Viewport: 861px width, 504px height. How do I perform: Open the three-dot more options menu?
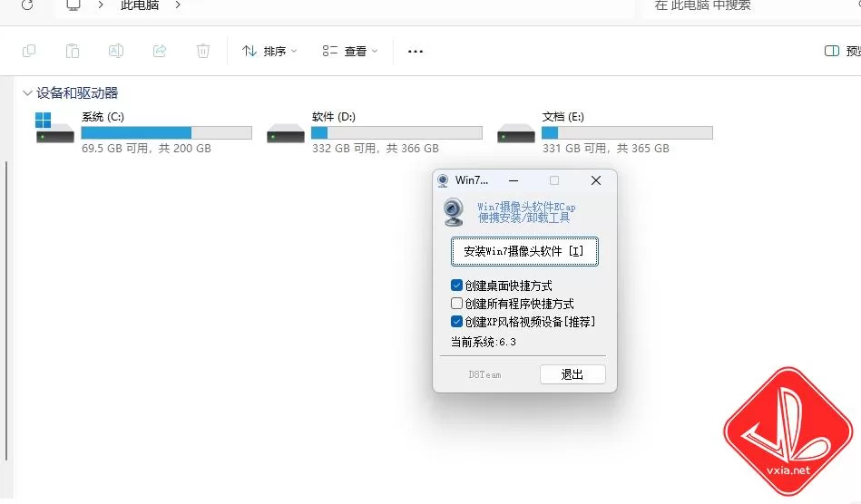coord(416,52)
